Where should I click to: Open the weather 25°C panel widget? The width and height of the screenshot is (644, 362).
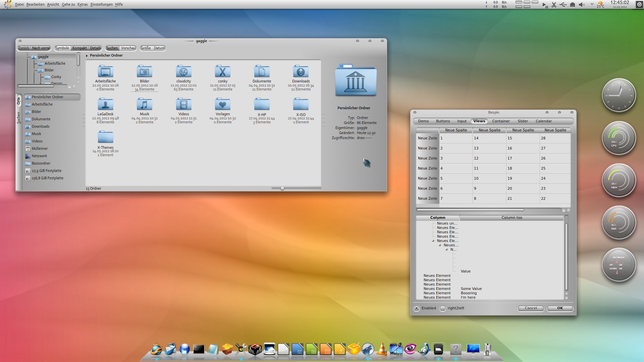(x=600, y=5)
